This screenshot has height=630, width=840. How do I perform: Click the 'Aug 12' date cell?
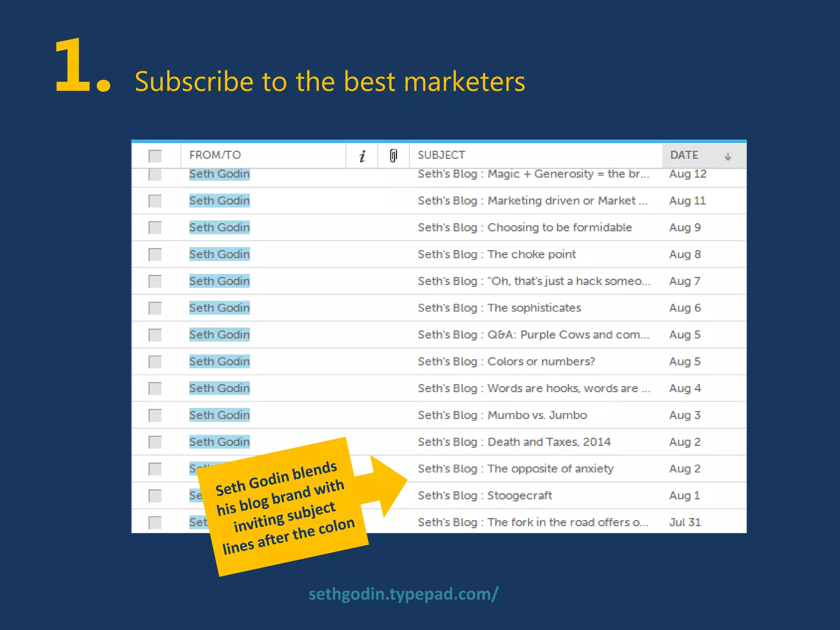[x=688, y=174]
